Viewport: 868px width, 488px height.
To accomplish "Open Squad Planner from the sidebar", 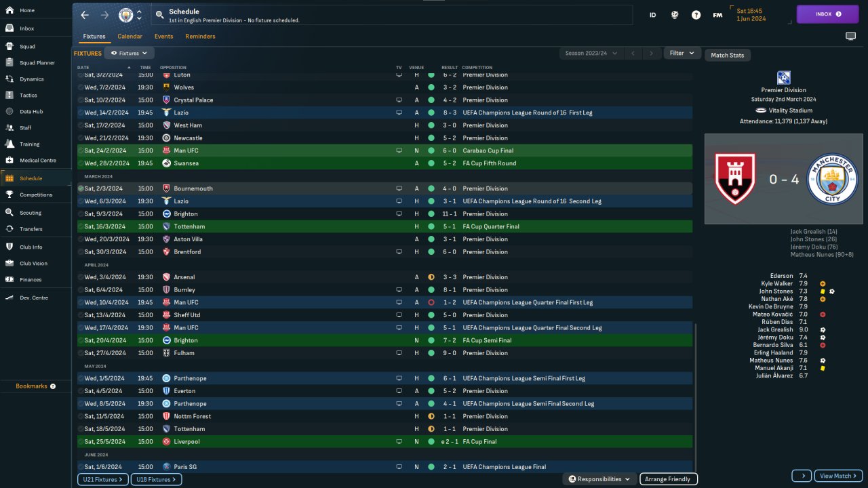I will pyautogui.click(x=37, y=63).
